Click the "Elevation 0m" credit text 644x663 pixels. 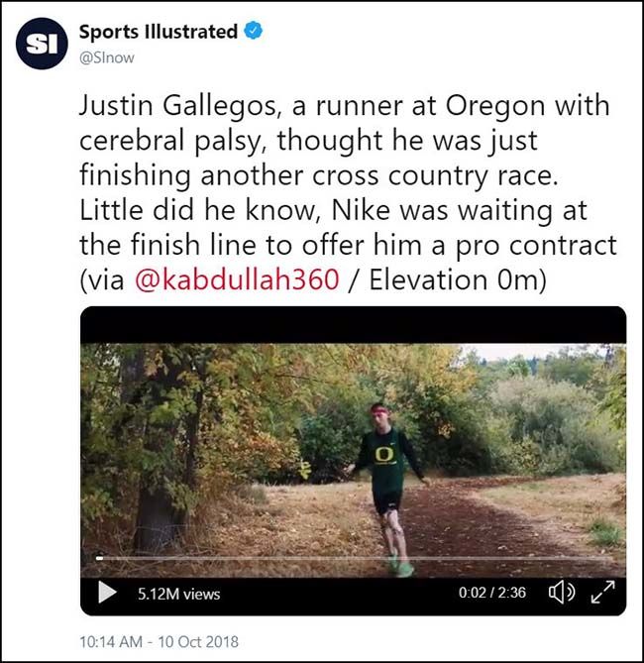click(459, 280)
